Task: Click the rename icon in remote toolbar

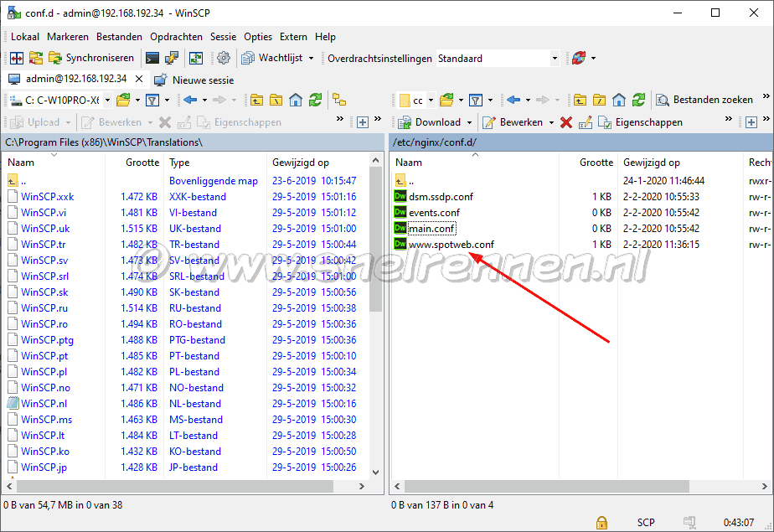Action: tap(586, 122)
